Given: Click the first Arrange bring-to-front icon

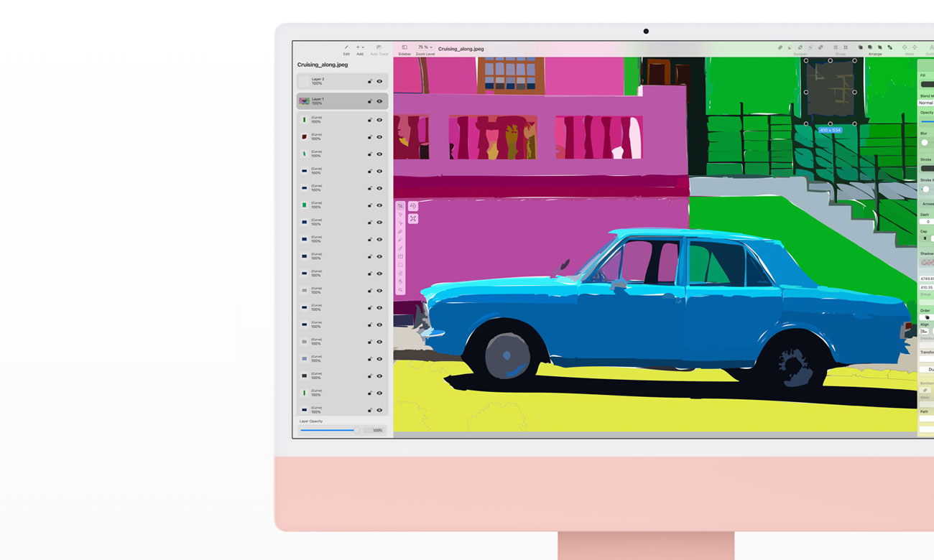Looking at the screenshot, I should [x=860, y=47].
